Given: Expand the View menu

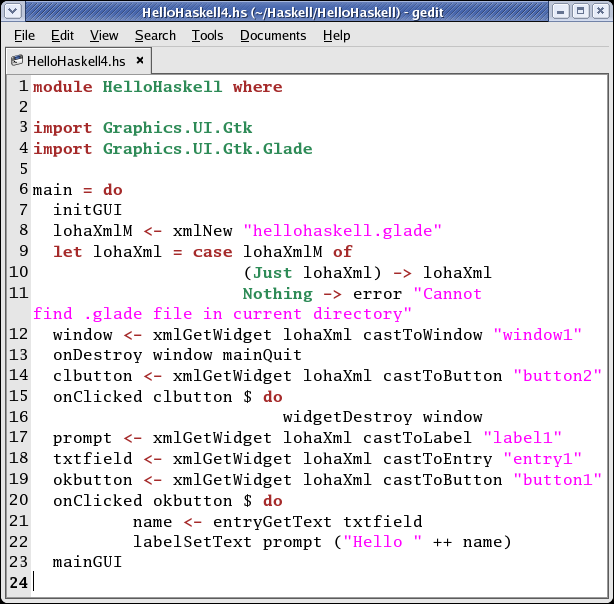Looking at the screenshot, I should [x=104, y=35].
